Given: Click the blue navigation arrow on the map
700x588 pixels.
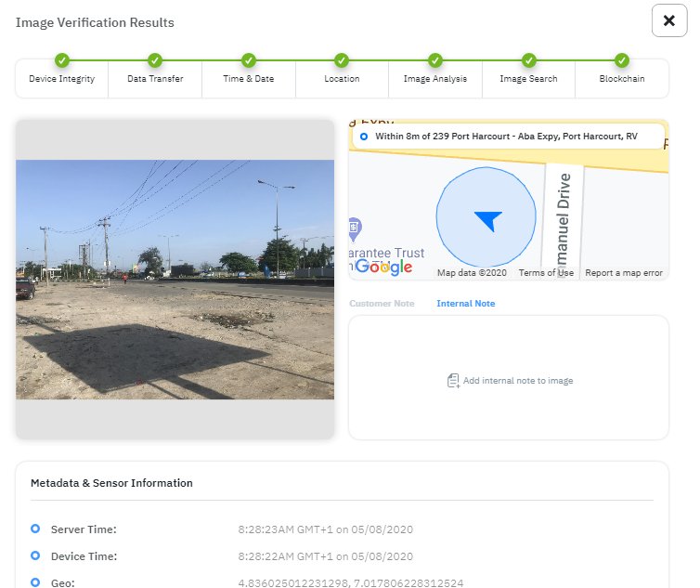Looking at the screenshot, I should point(488,220).
